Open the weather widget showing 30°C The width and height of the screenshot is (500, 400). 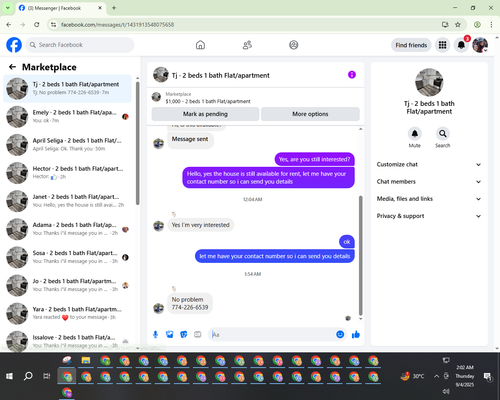(413, 376)
